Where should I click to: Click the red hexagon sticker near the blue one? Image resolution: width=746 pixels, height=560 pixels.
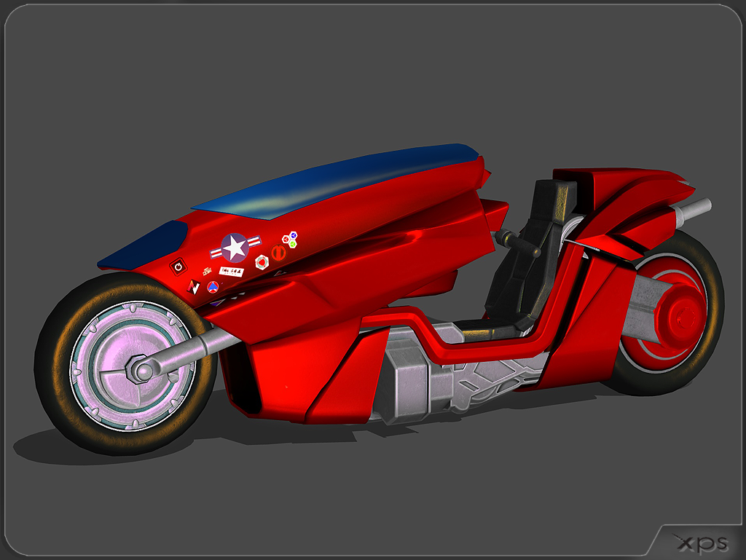coord(286,240)
